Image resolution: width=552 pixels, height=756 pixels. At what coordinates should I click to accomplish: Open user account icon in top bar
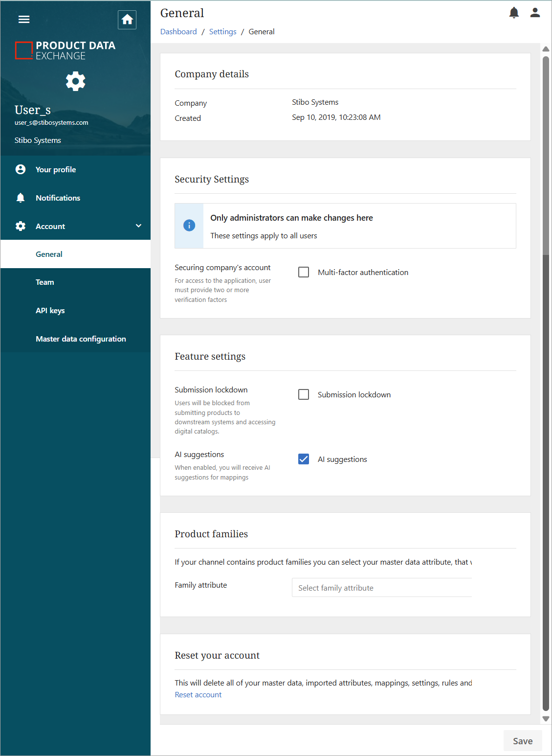pos(535,13)
